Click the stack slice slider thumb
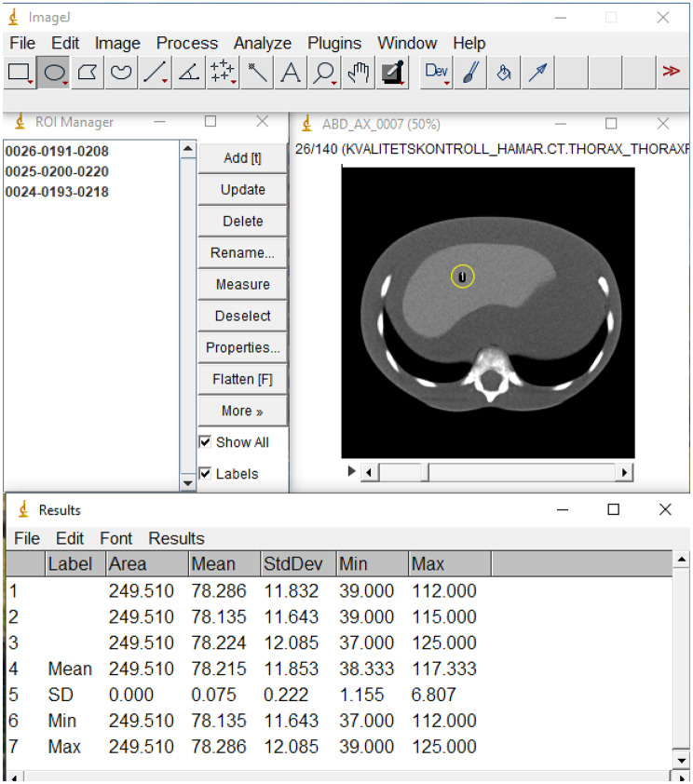The width and height of the screenshot is (693, 784). (425, 472)
